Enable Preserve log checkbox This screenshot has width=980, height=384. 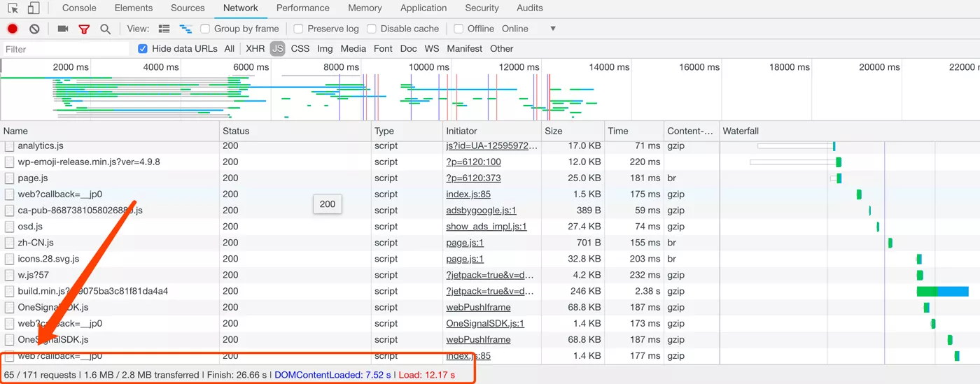tap(298, 29)
